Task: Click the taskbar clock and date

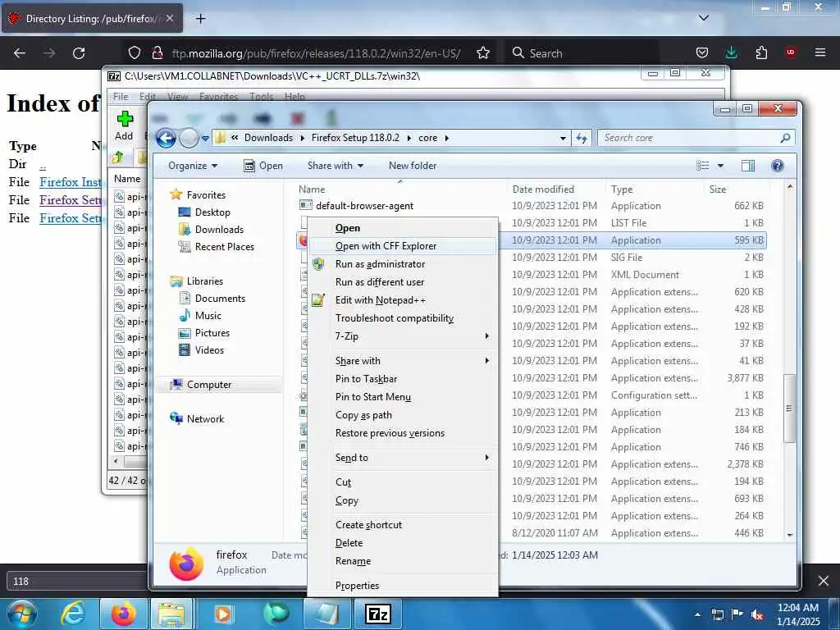Action: coord(798,614)
